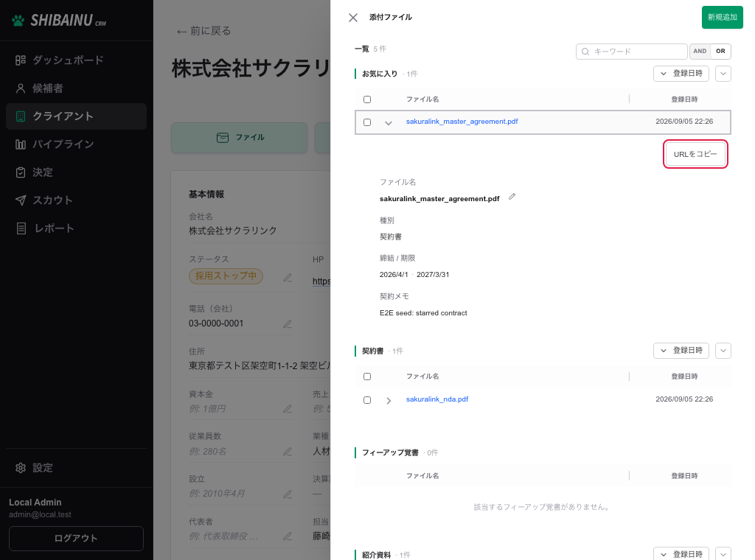Image resolution: width=755 pixels, height=560 pixels.
Task: Edit 設立 pencil icon
Action: [x=288, y=494]
